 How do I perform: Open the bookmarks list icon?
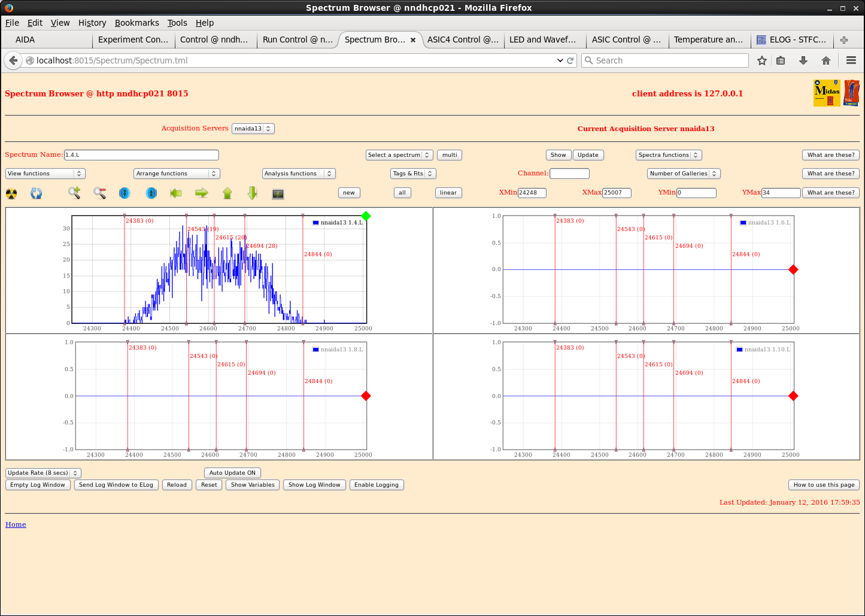pyautogui.click(x=781, y=60)
